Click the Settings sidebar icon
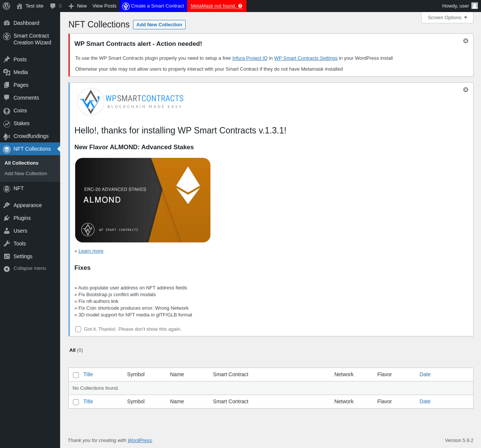The image size is (481, 448). (7, 256)
